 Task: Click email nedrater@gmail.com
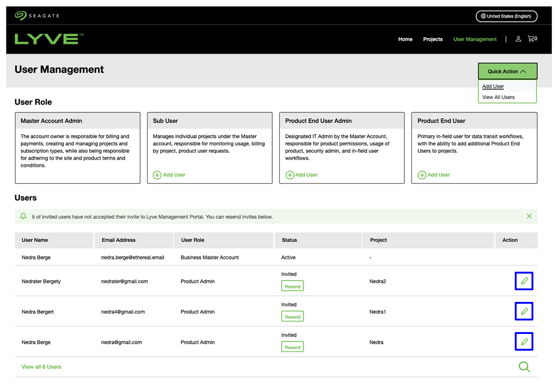(125, 281)
